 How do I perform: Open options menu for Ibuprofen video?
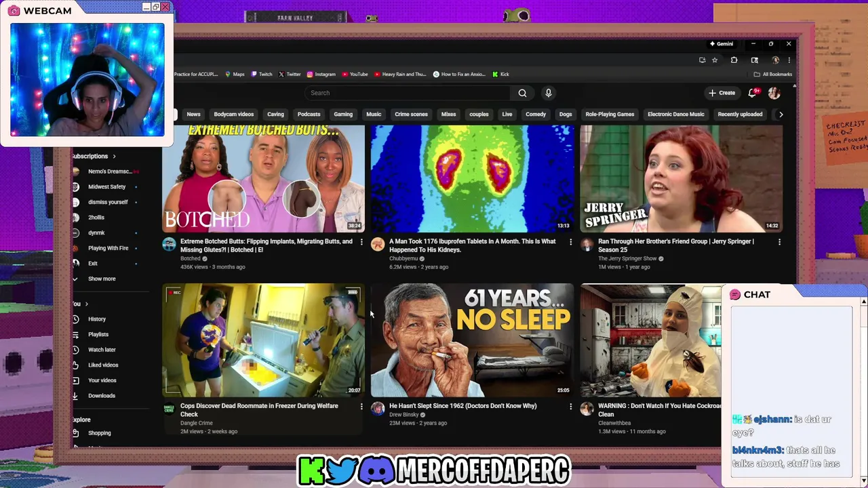click(570, 242)
